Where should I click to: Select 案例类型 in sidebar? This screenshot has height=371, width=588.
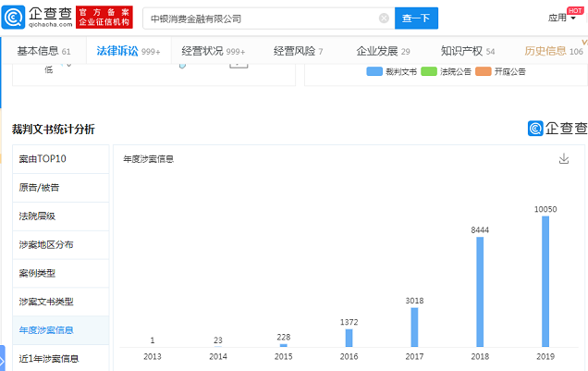coord(61,273)
